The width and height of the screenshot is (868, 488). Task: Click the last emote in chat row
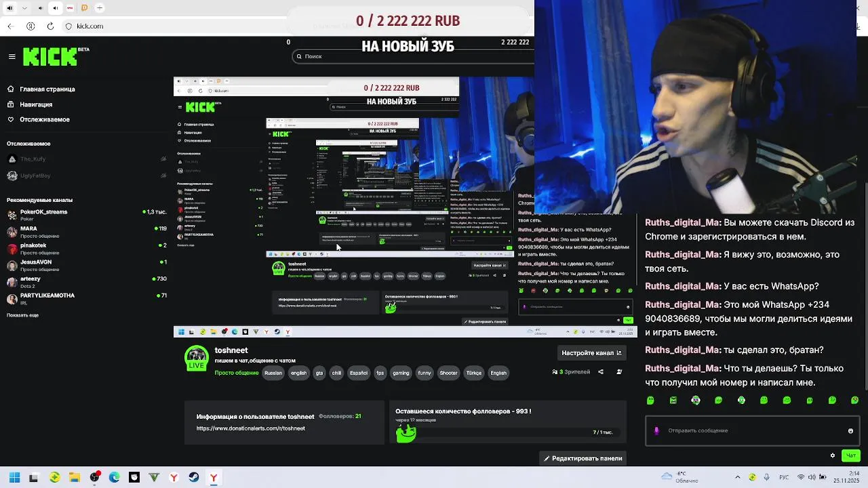[x=854, y=401]
